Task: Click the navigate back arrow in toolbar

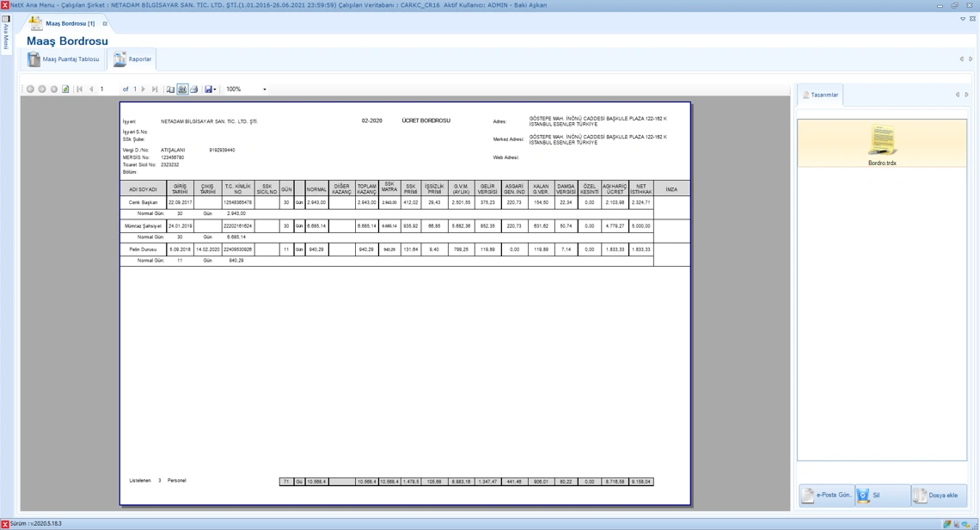Action: pos(30,89)
